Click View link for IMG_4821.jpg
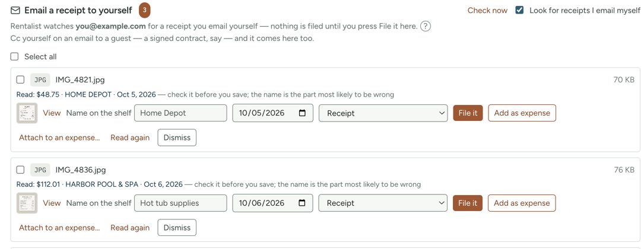644x249 pixels. coord(52,113)
